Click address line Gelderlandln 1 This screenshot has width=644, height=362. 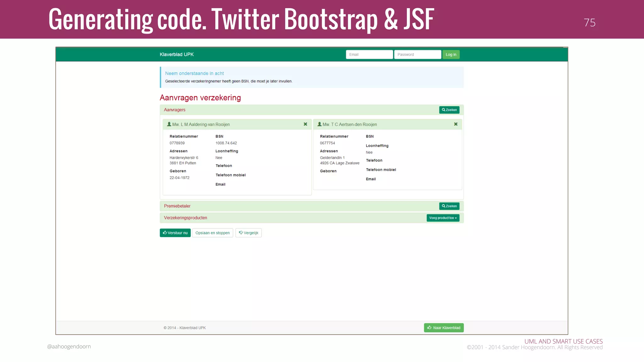[332, 158]
